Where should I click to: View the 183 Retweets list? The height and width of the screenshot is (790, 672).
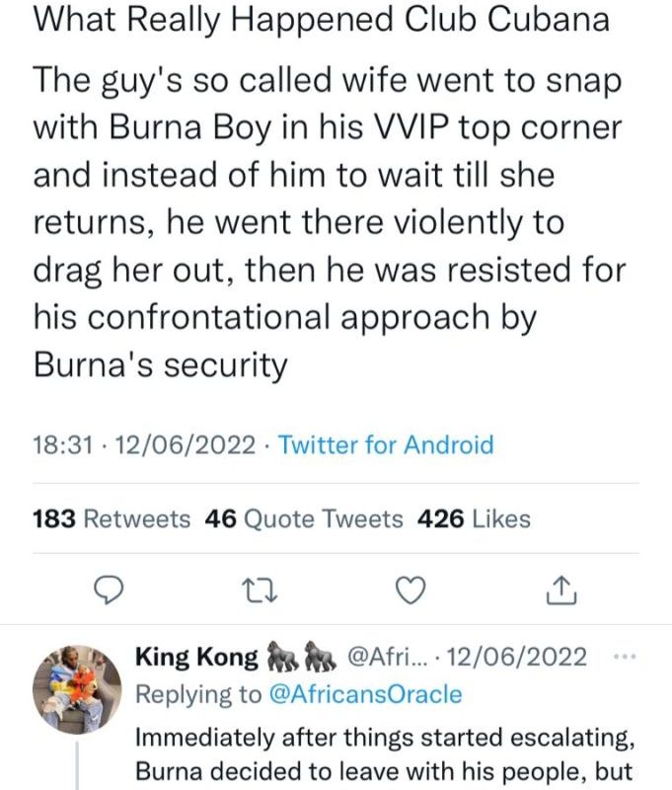point(112,518)
